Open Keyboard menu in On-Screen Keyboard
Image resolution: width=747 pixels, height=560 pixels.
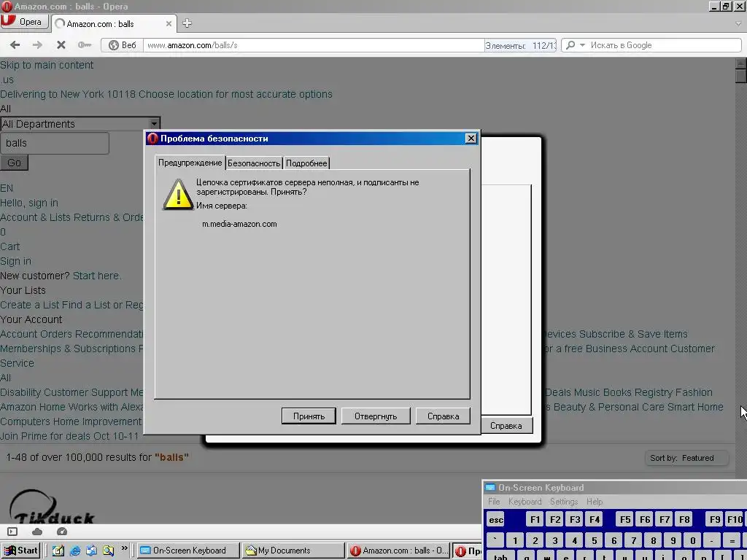tap(525, 502)
